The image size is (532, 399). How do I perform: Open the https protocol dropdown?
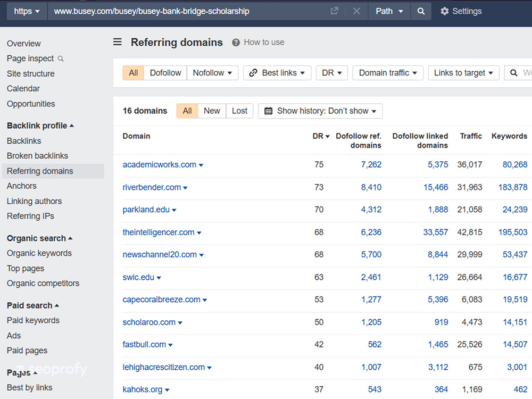pyautogui.click(x=27, y=11)
